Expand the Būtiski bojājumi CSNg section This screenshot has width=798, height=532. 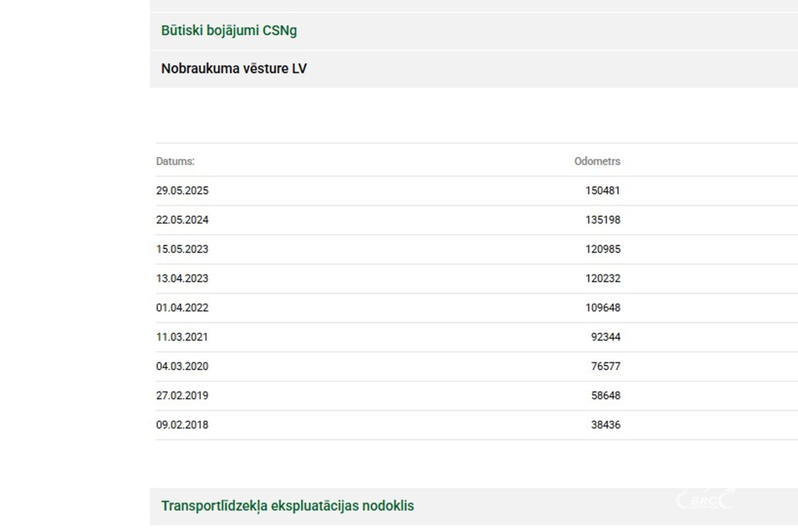(229, 30)
